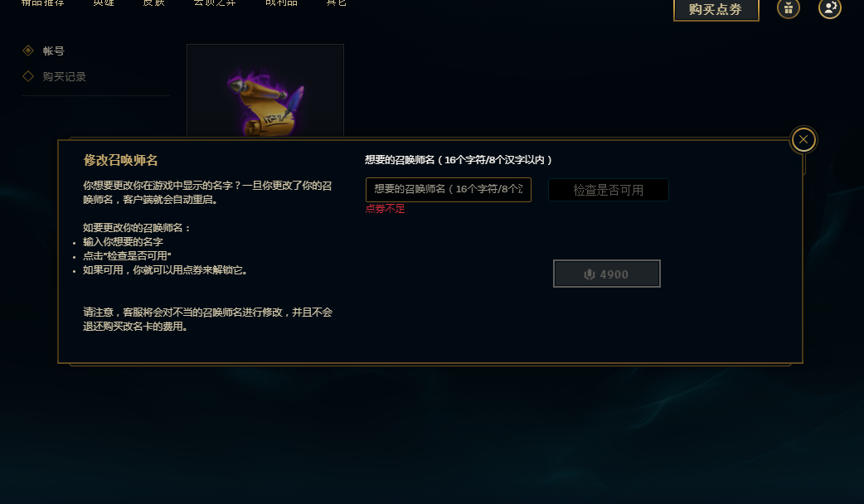The width and height of the screenshot is (864, 504).
Task: Click the points coin icon on 4900 button
Action: pos(590,274)
